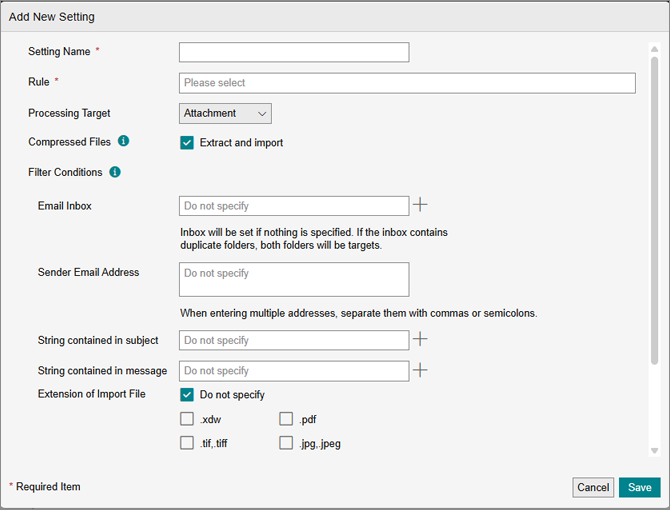Viewport: 670px width, 510px height.
Task: Check the .pdf extension option
Action: pyautogui.click(x=286, y=419)
